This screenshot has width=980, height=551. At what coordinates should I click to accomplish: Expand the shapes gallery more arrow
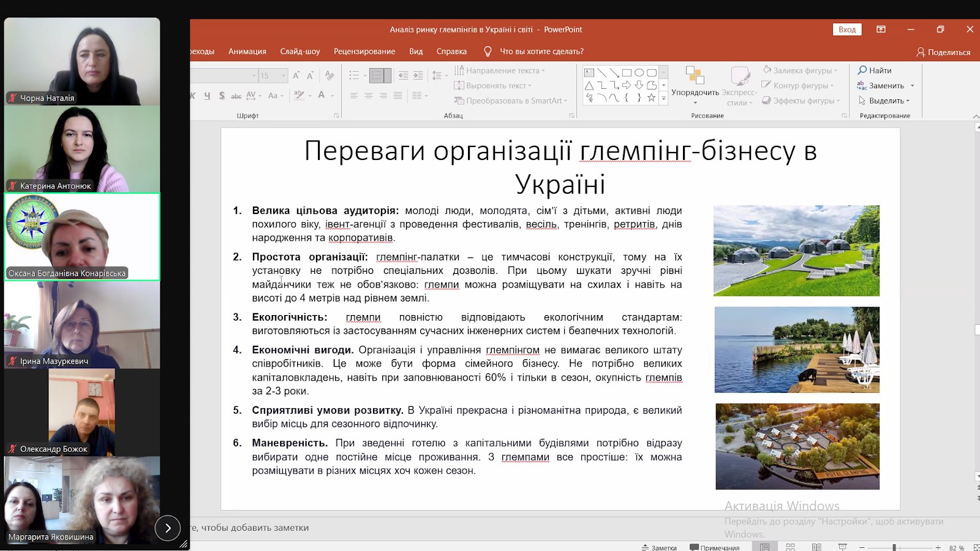pos(663,98)
